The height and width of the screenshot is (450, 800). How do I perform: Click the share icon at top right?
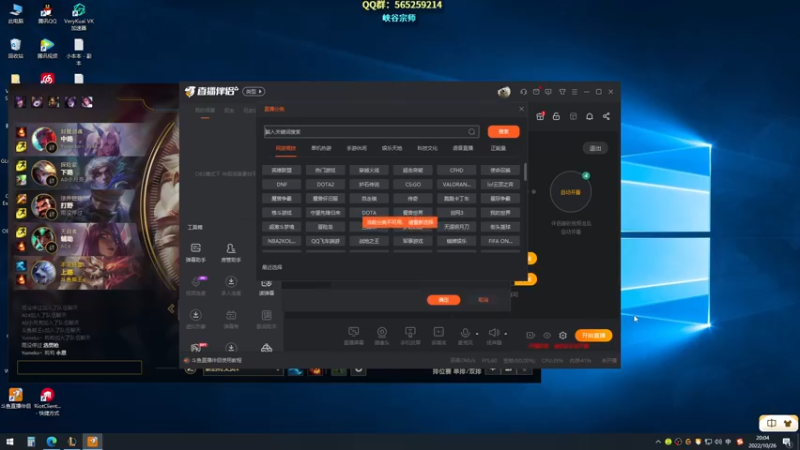tap(606, 116)
